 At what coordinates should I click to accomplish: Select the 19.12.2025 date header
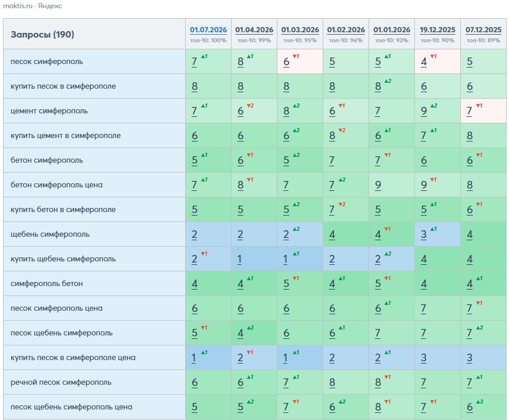pos(437,30)
